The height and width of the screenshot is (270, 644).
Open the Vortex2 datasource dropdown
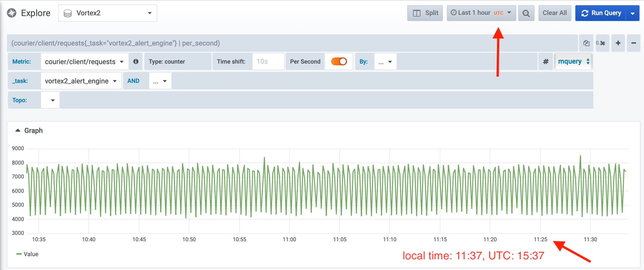107,13
